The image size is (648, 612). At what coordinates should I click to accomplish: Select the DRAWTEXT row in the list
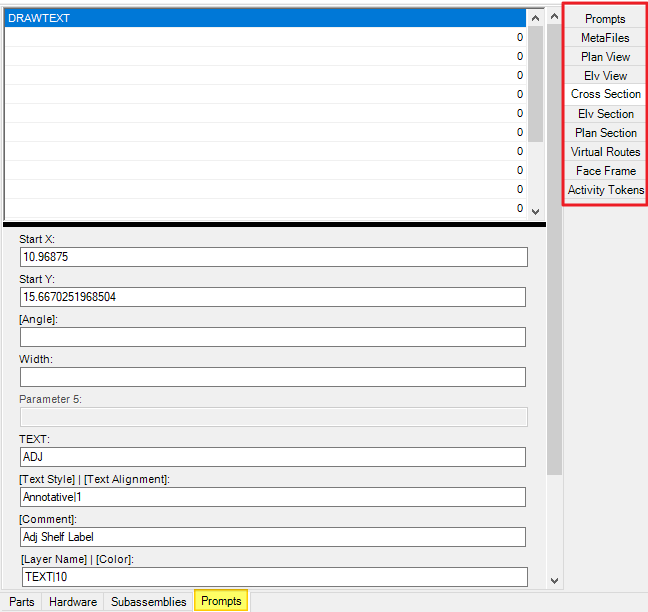(x=265, y=18)
